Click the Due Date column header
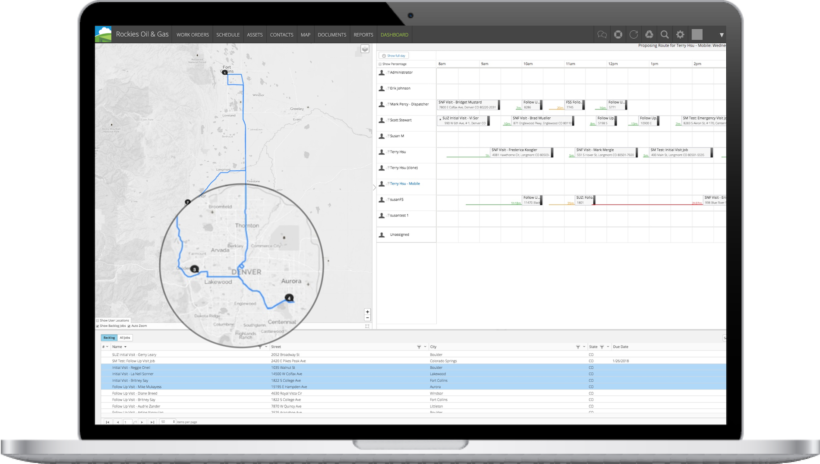The image size is (820, 464). click(x=621, y=347)
